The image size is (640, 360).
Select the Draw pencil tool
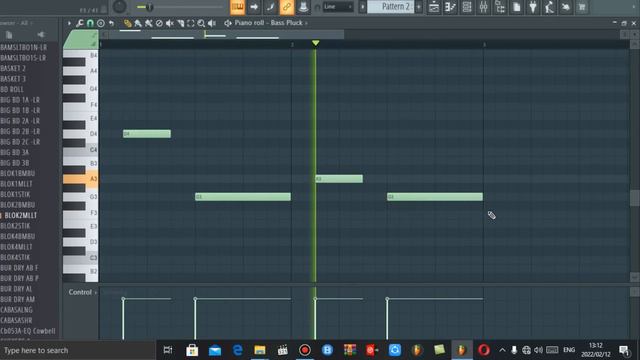tap(128, 23)
